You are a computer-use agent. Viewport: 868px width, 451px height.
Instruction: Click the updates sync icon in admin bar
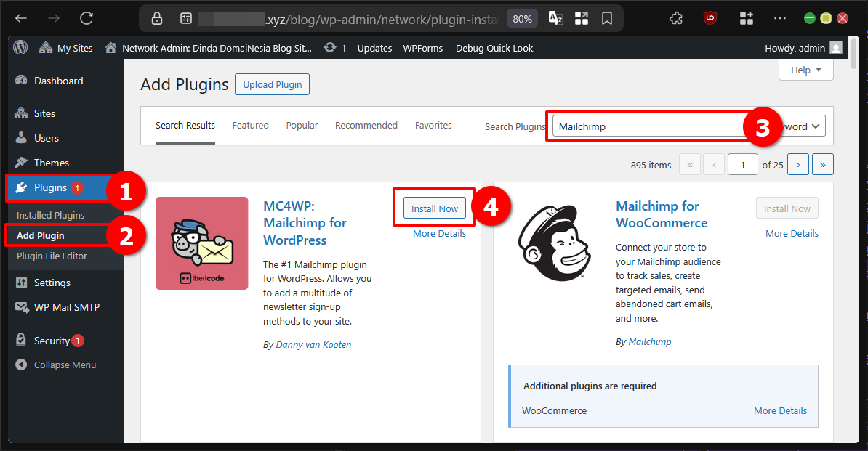pyautogui.click(x=329, y=48)
